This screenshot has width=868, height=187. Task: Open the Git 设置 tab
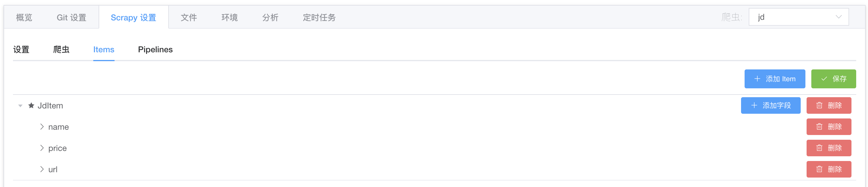click(71, 17)
